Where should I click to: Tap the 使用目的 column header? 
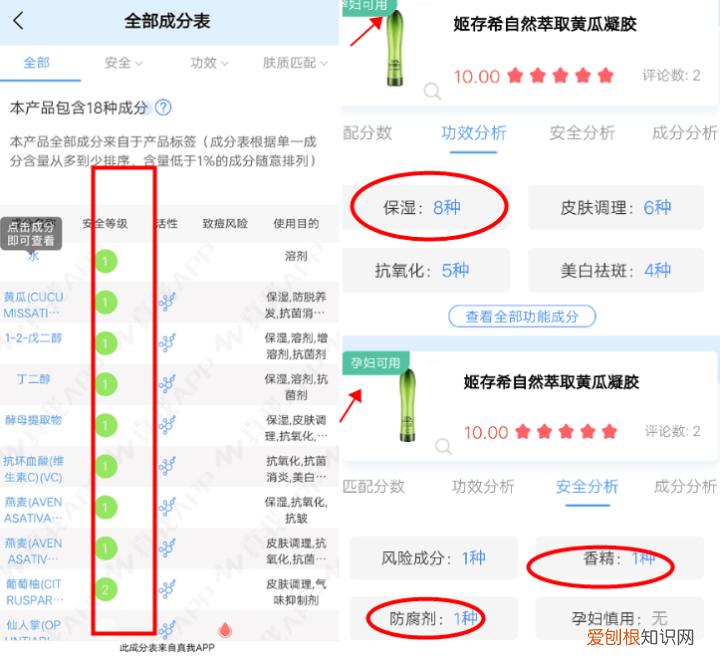click(x=296, y=224)
